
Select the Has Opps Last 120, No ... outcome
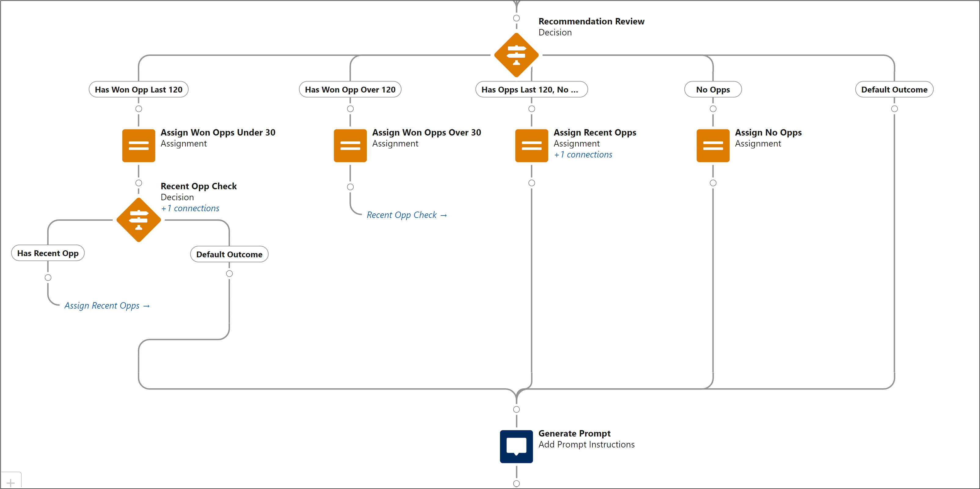coord(531,89)
